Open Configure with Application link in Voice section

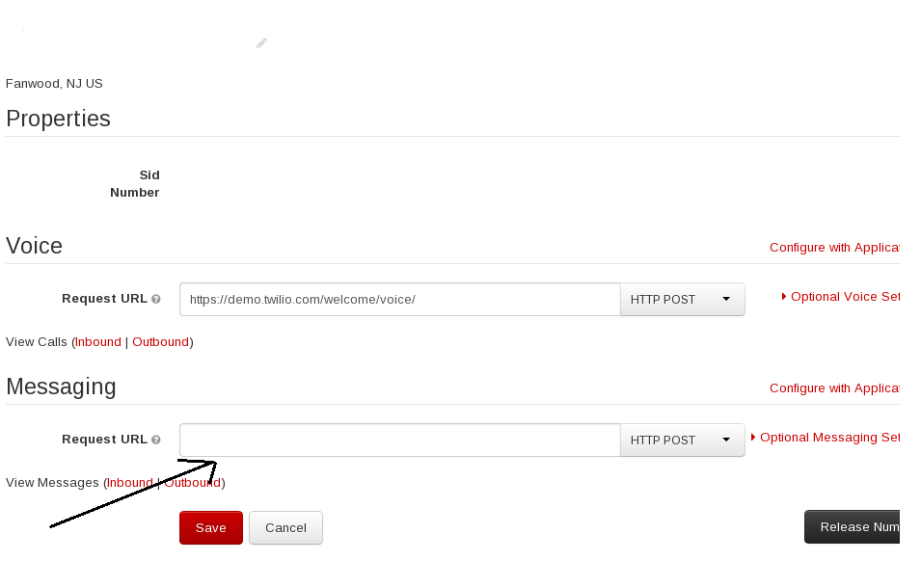coord(834,248)
